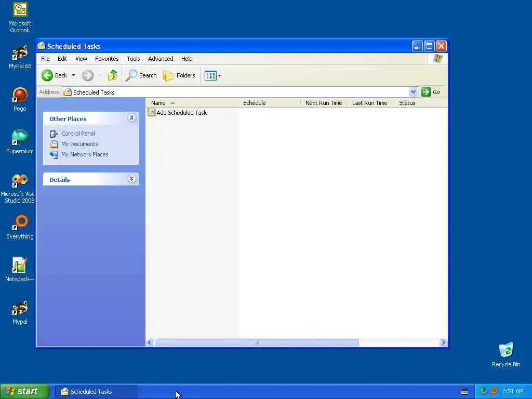Viewport: 532px width, 399px height.
Task: Select Pego desktop icon
Action: tap(20, 99)
